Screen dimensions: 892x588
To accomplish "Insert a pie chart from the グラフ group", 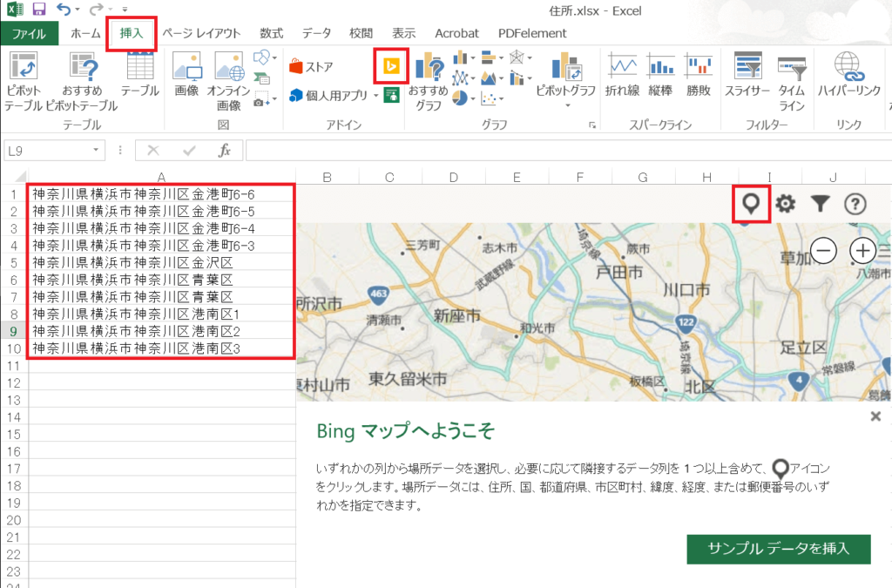I will coord(460,98).
